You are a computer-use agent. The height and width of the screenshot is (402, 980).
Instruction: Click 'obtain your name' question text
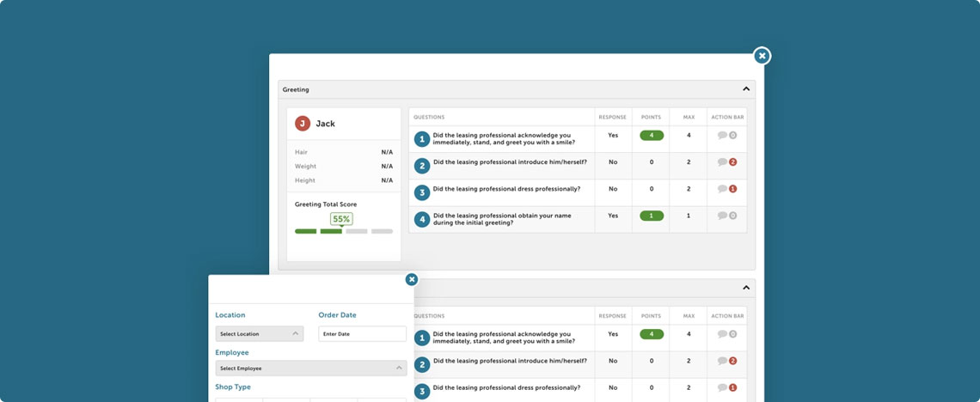(x=502, y=219)
